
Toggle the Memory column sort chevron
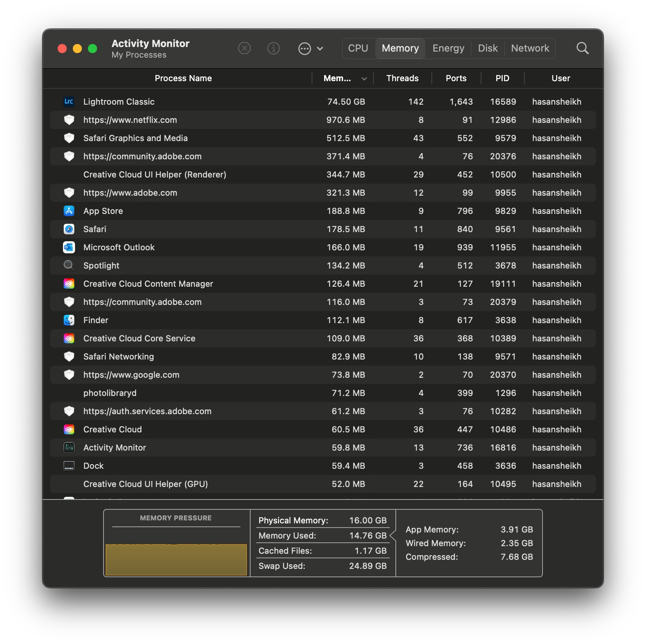[364, 79]
